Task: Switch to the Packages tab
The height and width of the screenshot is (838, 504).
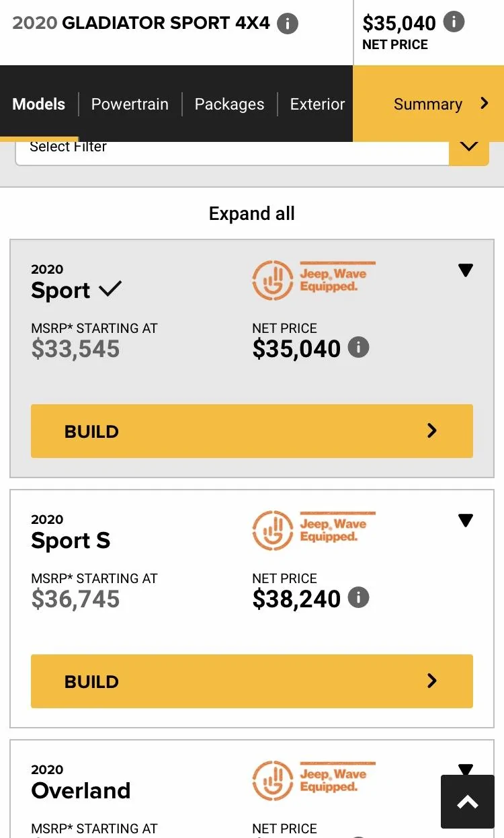Action: coord(229,104)
